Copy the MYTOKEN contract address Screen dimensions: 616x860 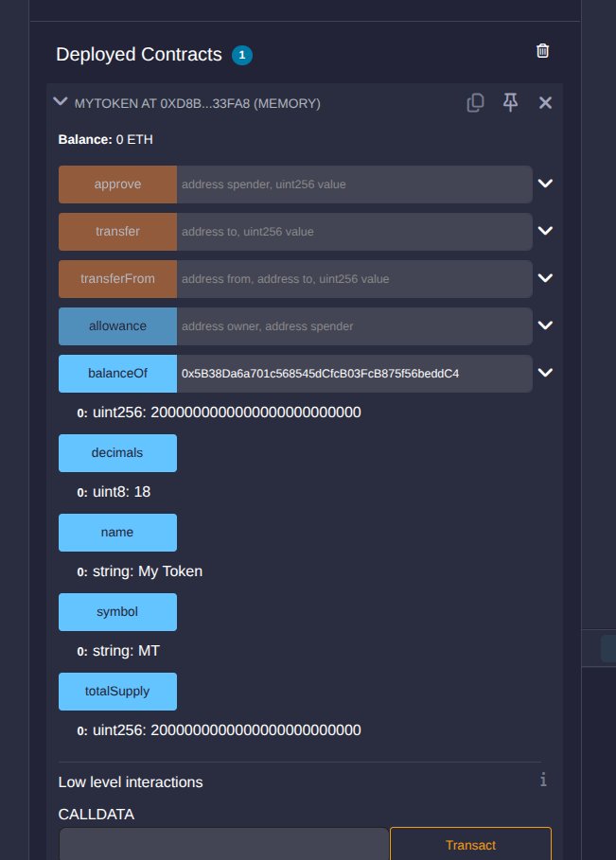(475, 102)
